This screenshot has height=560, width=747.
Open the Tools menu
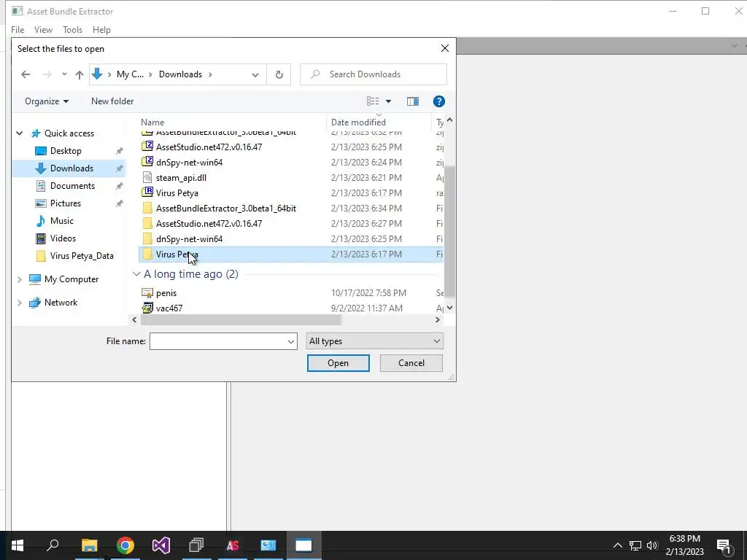72,29
